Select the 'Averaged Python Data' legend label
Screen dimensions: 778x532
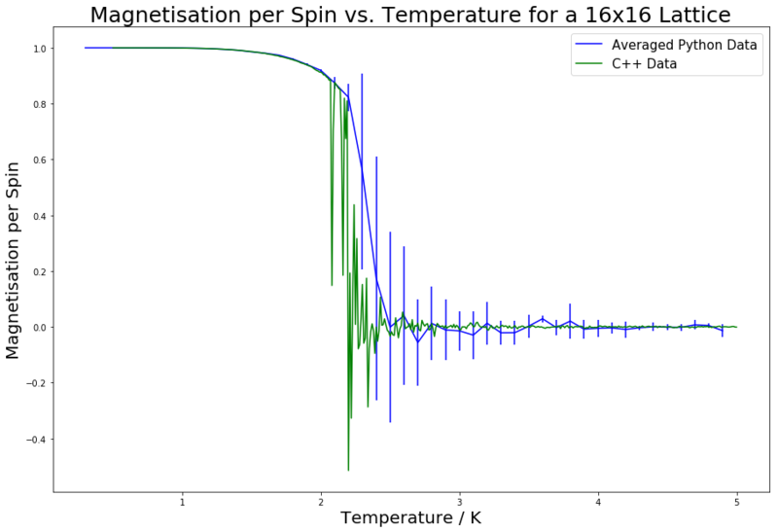(x=685, y=45)
